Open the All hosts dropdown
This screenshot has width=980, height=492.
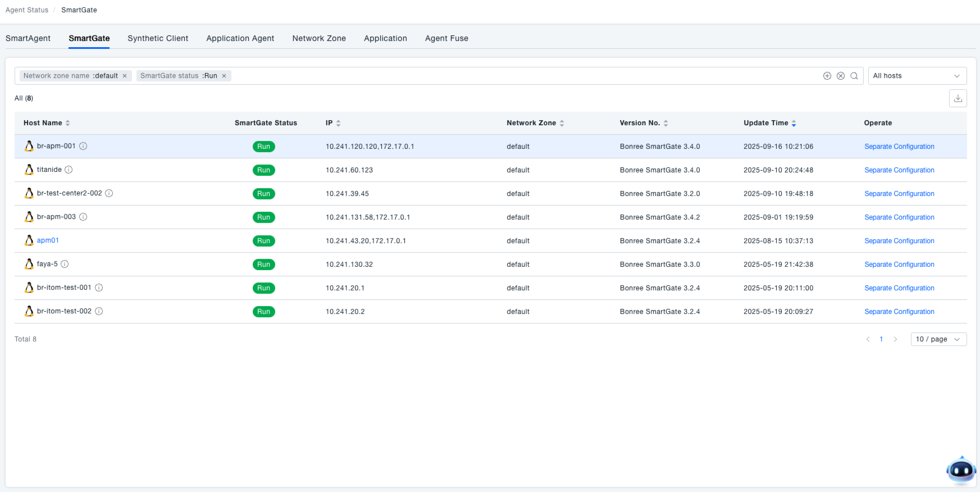coord(917,76)
